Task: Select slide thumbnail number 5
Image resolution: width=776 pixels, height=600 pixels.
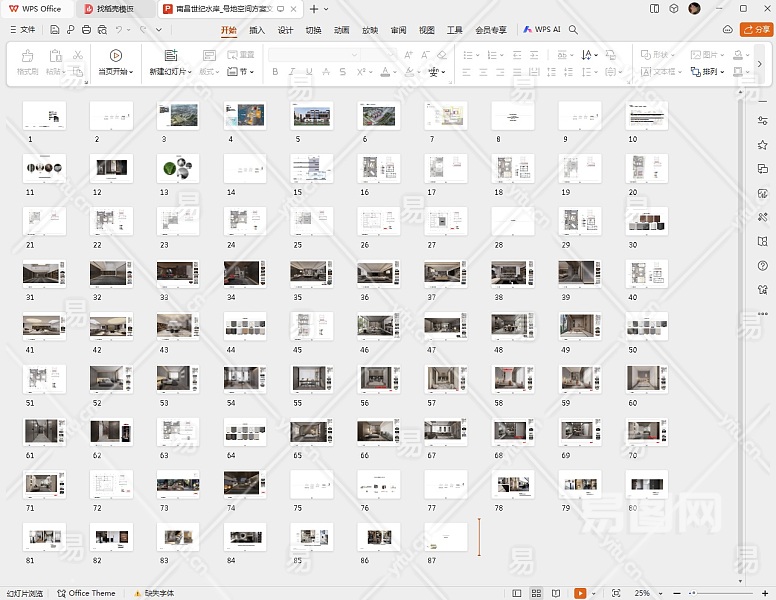Action: tap(311, 115)
